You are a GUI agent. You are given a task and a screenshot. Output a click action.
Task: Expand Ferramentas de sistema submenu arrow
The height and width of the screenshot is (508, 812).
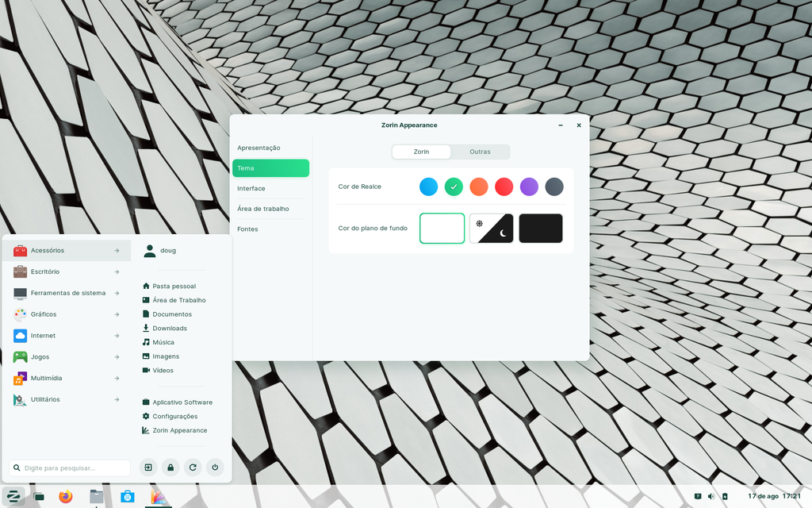pyautogui.click(x=117, y=293)
